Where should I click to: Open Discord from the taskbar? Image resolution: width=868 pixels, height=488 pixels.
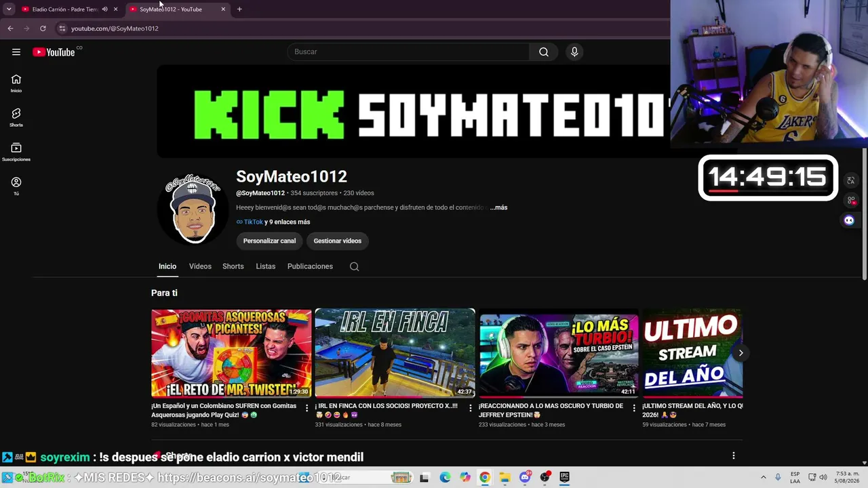[x=525, y=478]
